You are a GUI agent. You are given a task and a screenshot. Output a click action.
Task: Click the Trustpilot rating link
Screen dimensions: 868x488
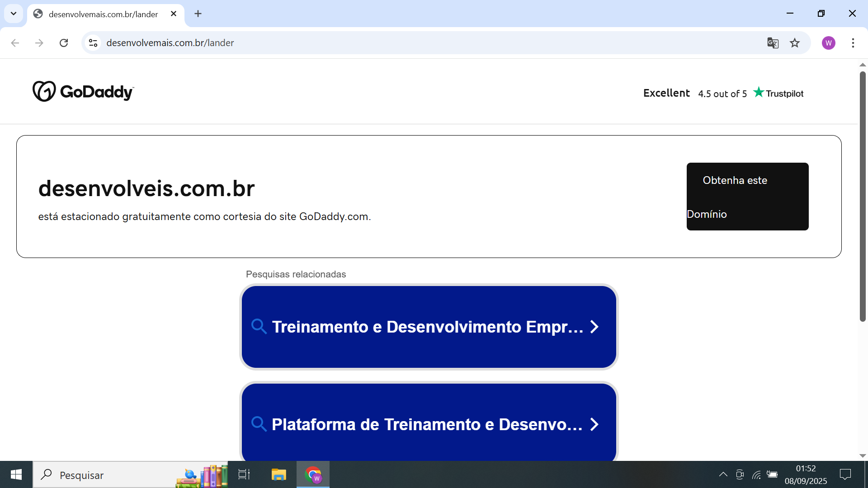(723, 93)
